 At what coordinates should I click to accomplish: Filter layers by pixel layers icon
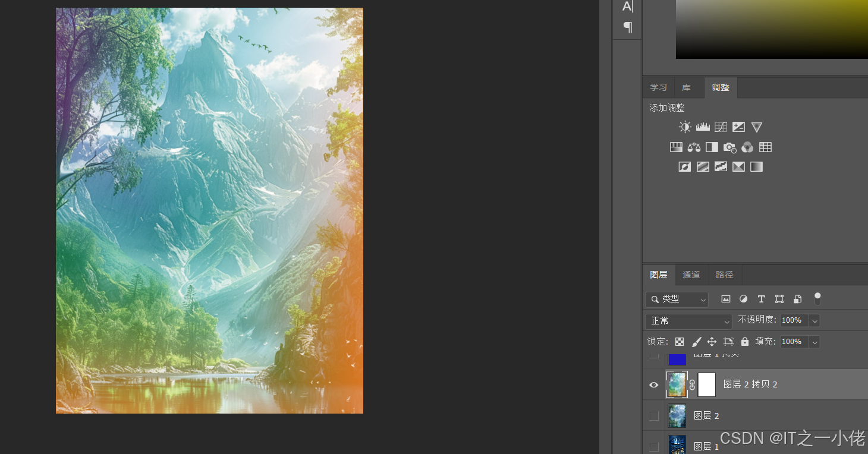pos(726,299)
